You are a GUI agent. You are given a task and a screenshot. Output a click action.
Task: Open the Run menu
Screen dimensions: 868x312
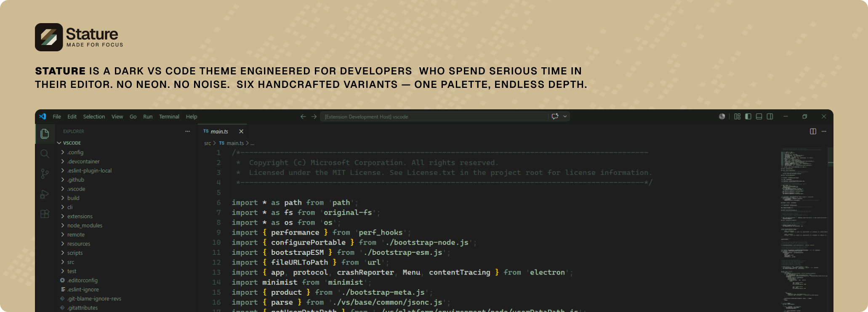(x=148, y=116)
